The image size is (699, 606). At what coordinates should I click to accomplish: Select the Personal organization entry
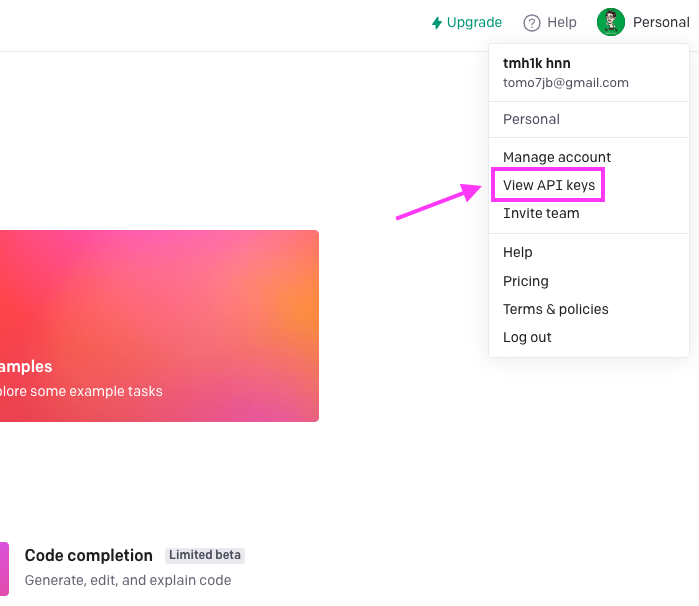tap(531, 120)
